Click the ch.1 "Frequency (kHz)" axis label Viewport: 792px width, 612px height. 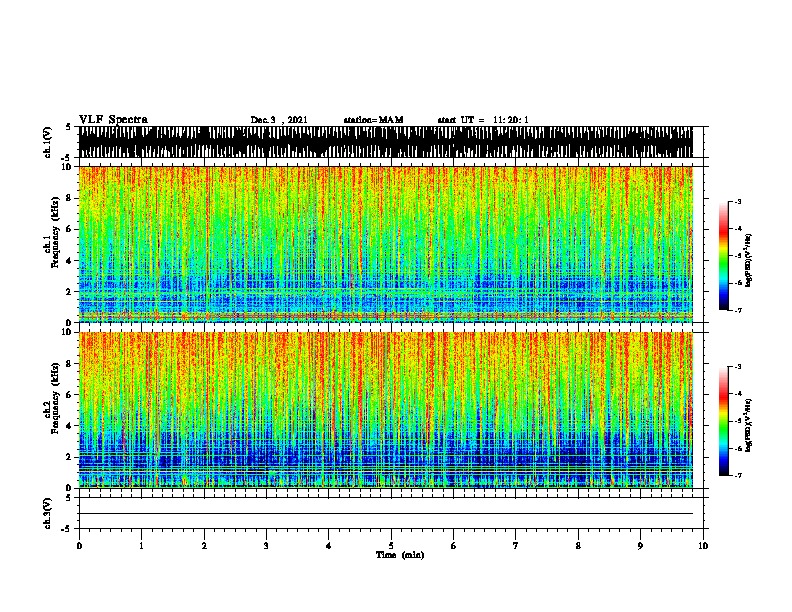click(x=55, y=232)
